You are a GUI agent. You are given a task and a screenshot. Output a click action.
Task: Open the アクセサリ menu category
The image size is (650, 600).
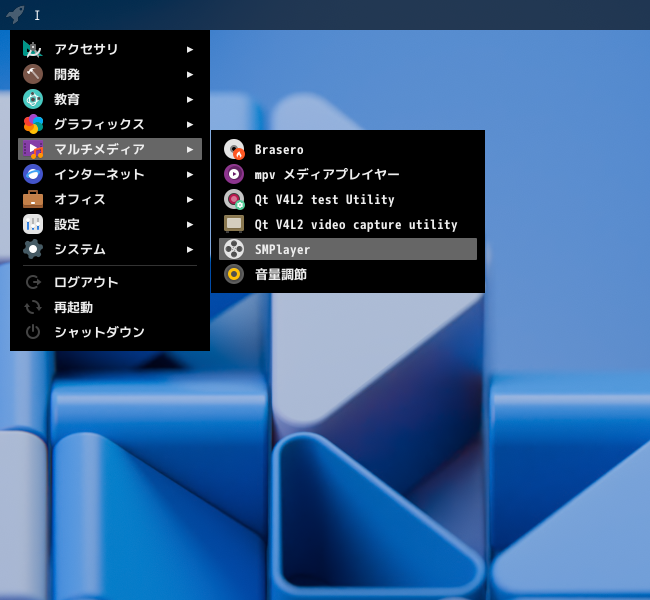pos(110,49)
